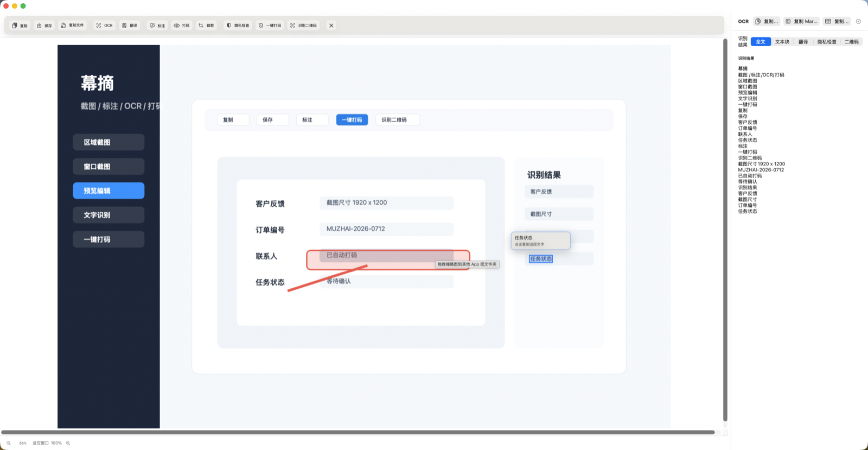Viewport: 868px width, 450px height.
Task: Click OCR result line MUZHAI-2026-0712
Action: point(761,170)
